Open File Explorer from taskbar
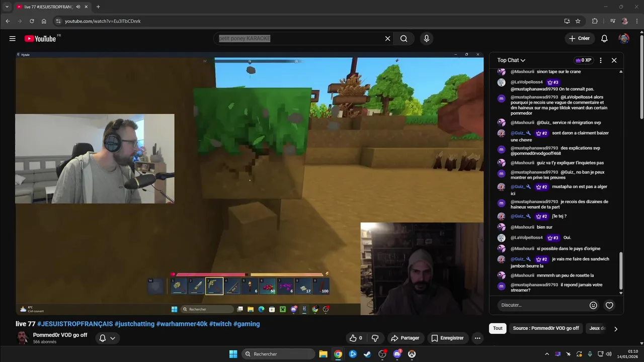The width and height of the screenshot is (644, 362). [x=323, y=354]
